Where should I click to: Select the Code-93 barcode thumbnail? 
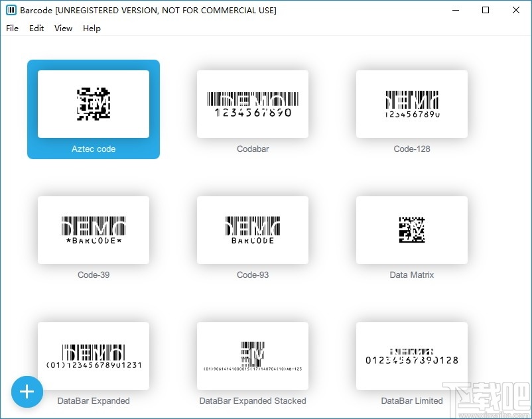(x=253, y=230)
